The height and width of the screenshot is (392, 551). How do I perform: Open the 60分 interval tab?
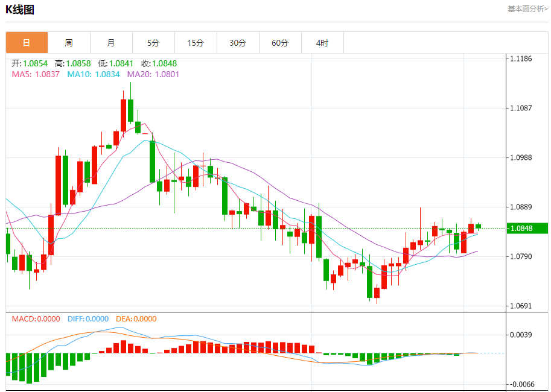point(280,43)
